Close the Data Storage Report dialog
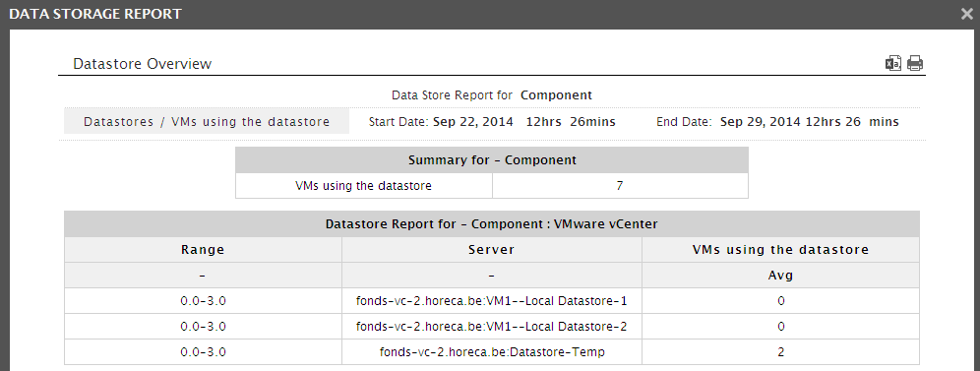 click(966, 14)
